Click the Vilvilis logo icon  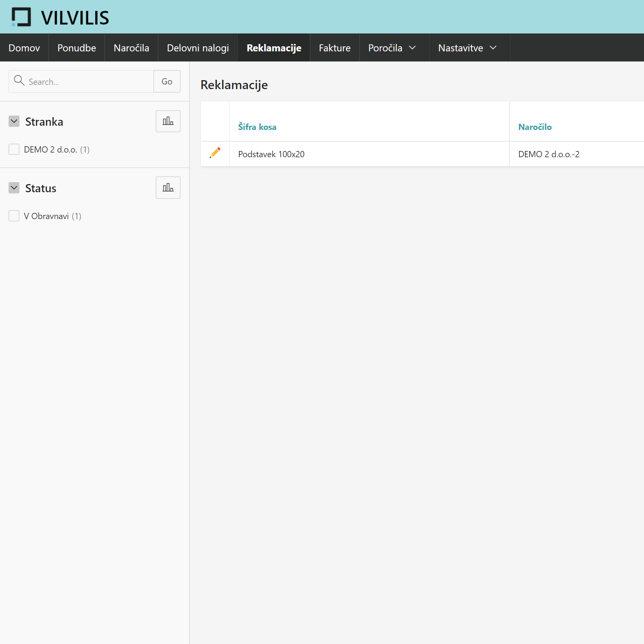click(x=21, y=17)
